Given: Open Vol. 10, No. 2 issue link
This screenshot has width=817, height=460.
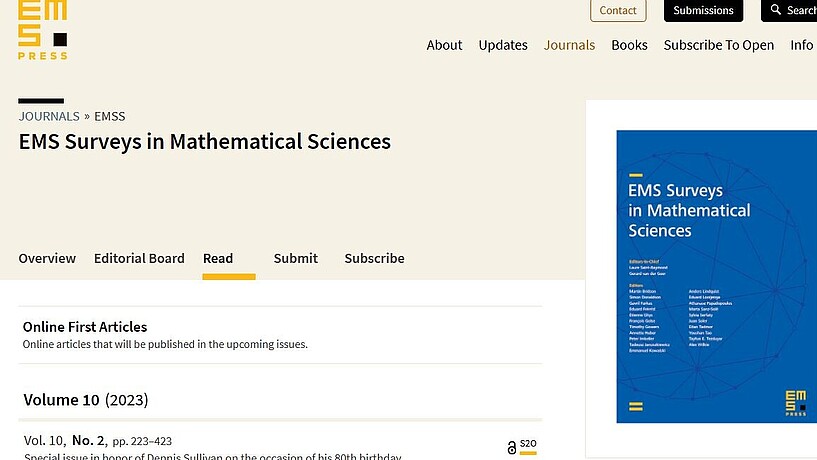Looking at the screenshot, I should 97,441.
